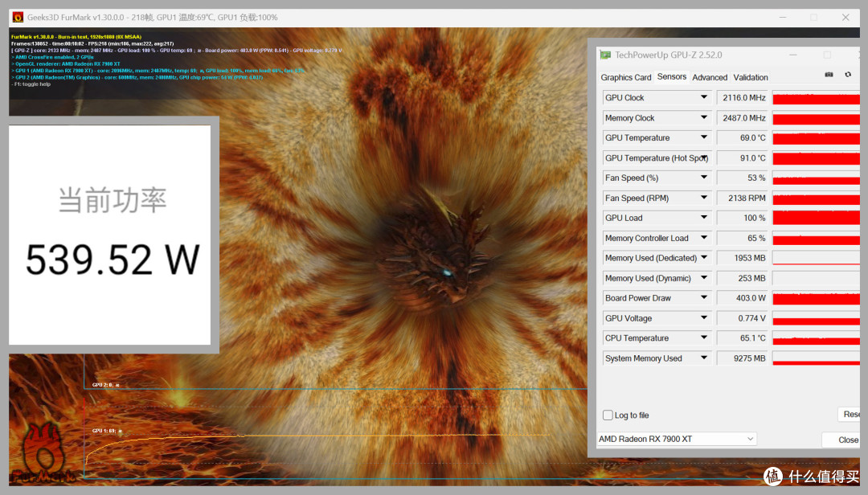Open the Memory Used (Dynamic) dropdown
This screenshot has height=495, width=868.
(x=703, y=278)
